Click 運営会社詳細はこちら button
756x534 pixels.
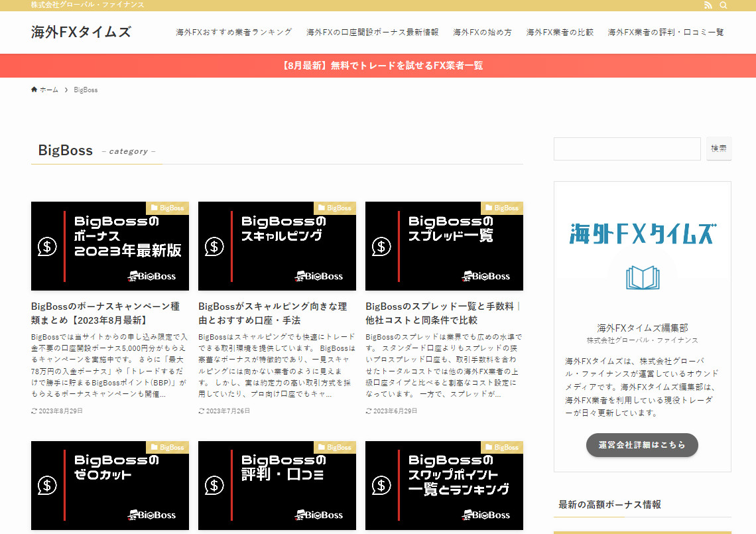pyautogui.click(x=642, y=445)
